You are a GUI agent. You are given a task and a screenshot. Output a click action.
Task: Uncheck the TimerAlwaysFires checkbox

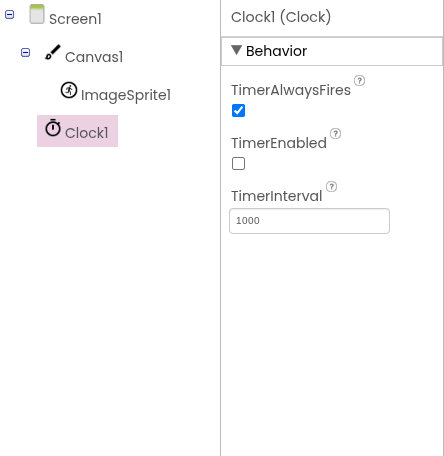tap(238, 111)
